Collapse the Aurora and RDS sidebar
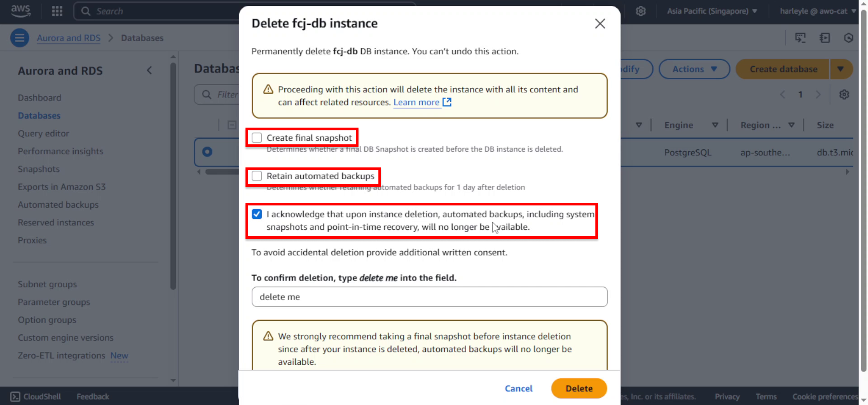This screenshot has height=405, width=868. pyautogui.click(x=149, y=71)
